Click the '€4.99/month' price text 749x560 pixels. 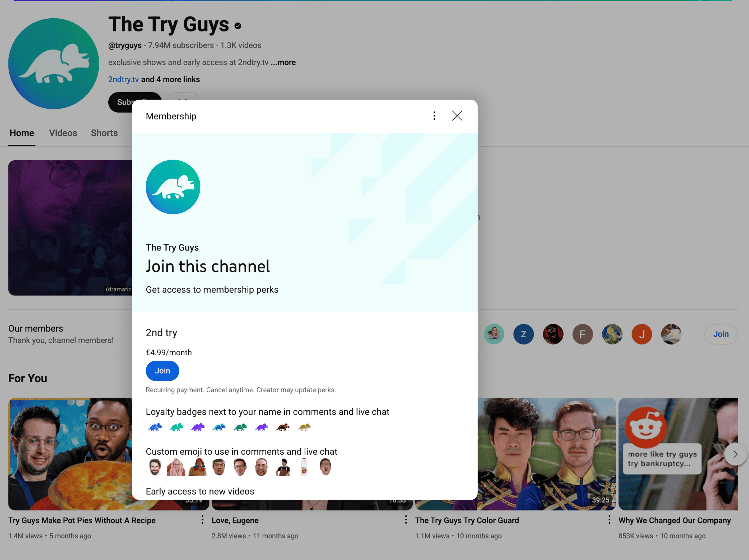(x=169, y=352)
